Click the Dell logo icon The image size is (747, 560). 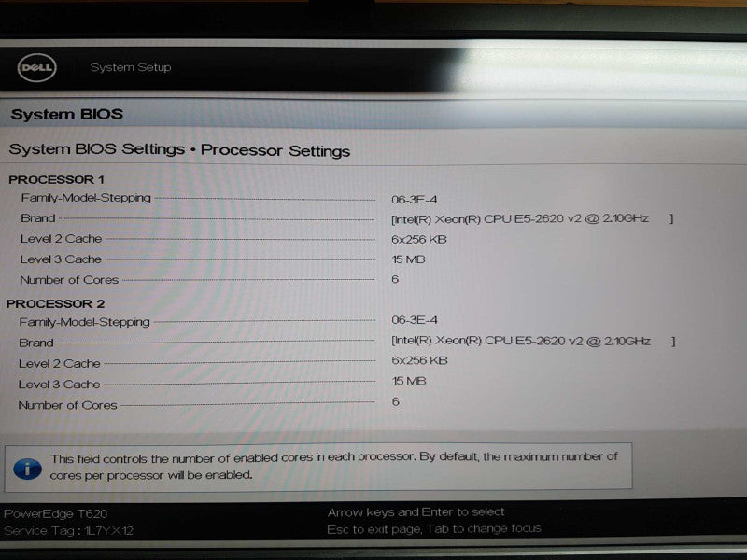36,68
